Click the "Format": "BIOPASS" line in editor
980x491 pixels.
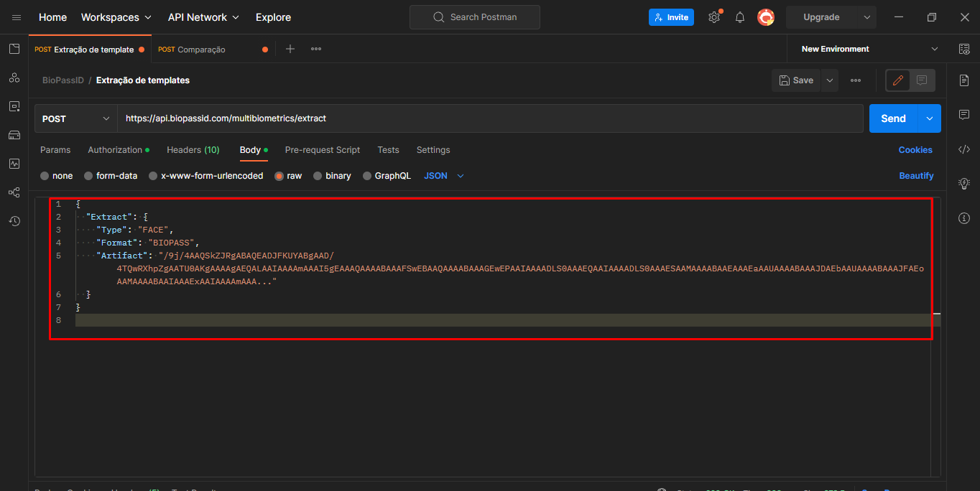pyautogui.click(x=147, y=243)
